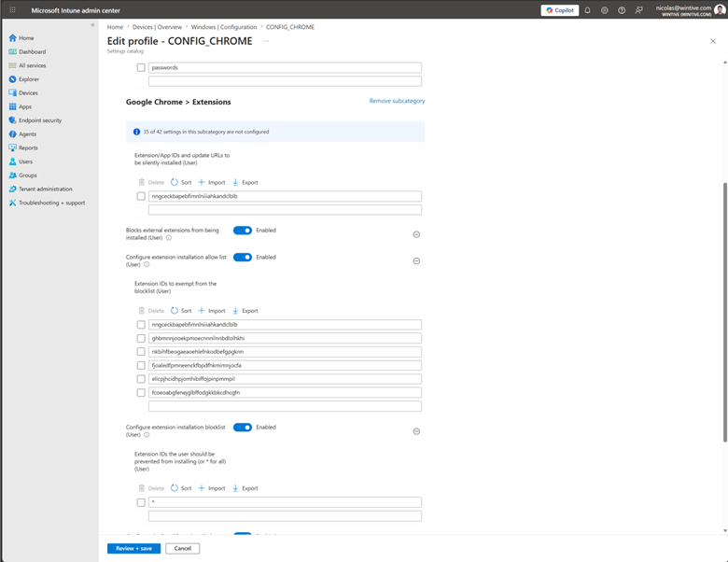Remove Blocks external extensions setting

(416, 234)
